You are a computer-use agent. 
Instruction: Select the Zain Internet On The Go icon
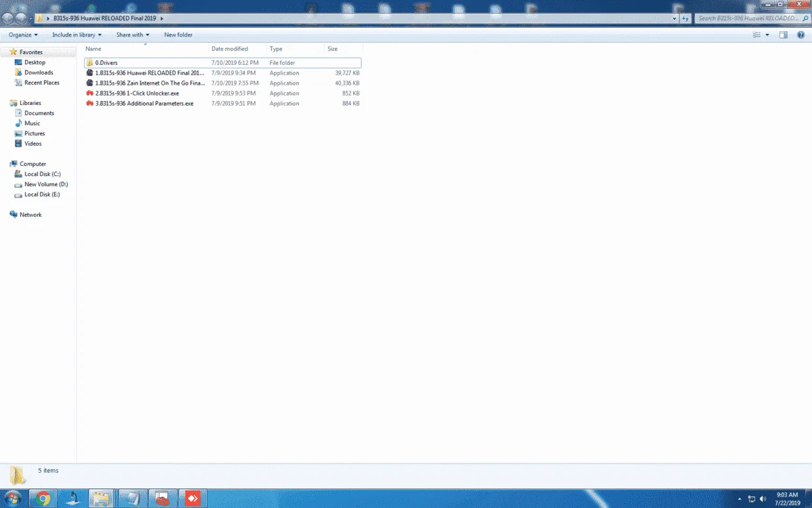(x=89, y=83)
